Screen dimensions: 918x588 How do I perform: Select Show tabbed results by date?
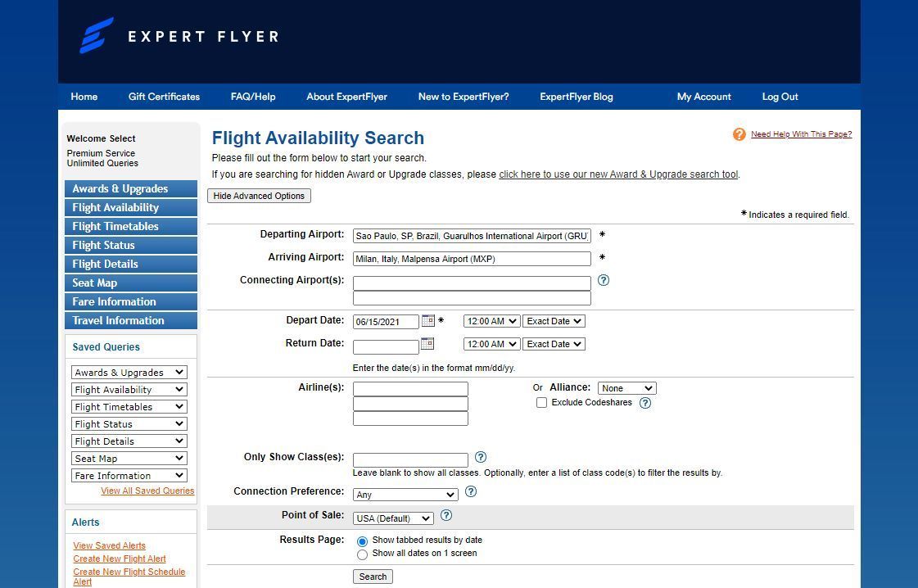(x=363, y=541)
